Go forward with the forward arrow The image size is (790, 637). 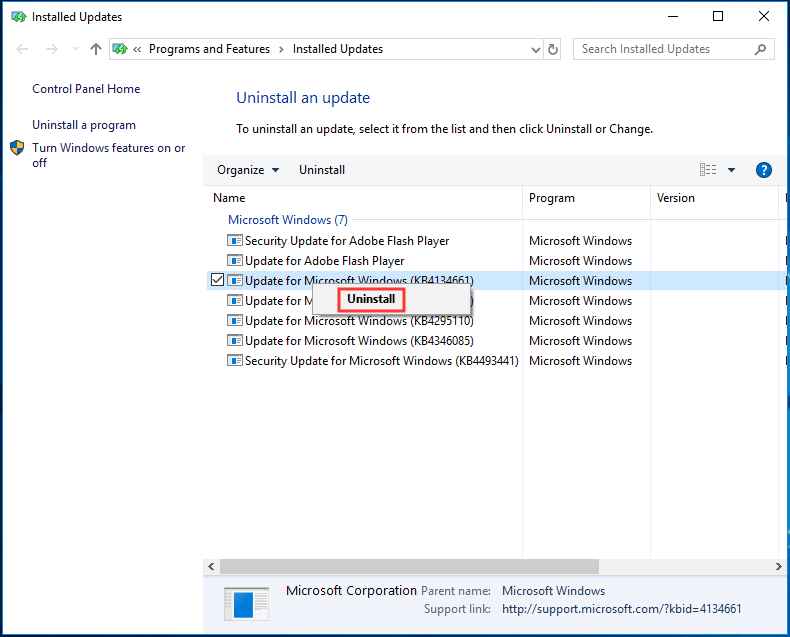[x=51, y=49]
